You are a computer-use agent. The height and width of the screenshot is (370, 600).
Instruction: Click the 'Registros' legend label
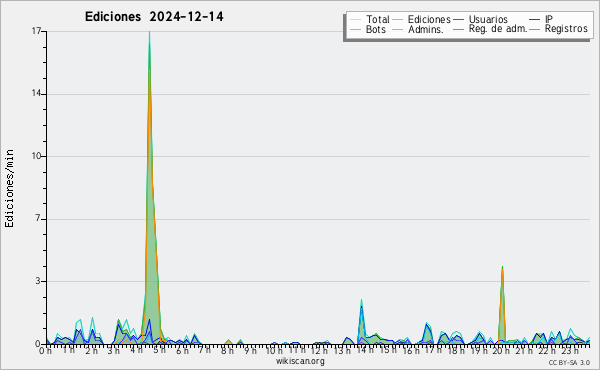[566, 29]
